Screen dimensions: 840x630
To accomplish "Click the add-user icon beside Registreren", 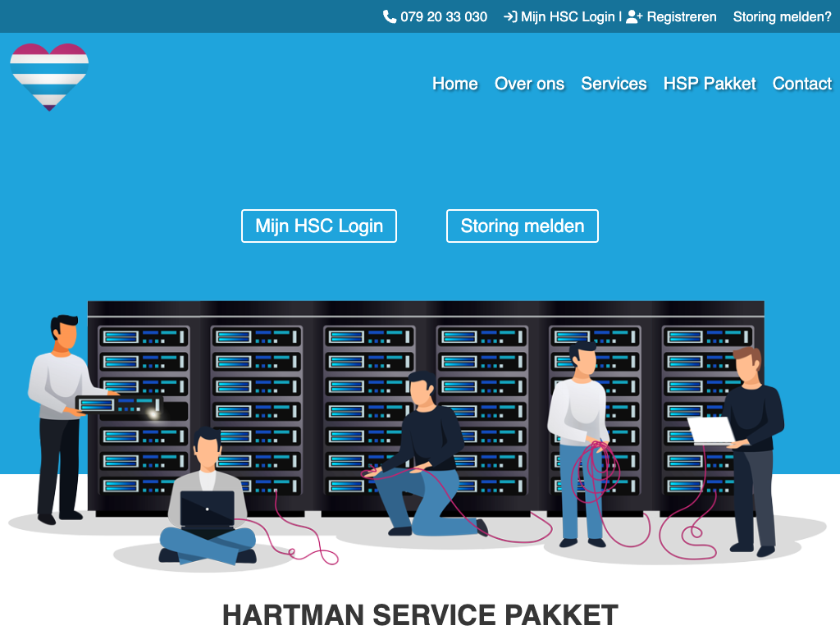I will 634,16.
